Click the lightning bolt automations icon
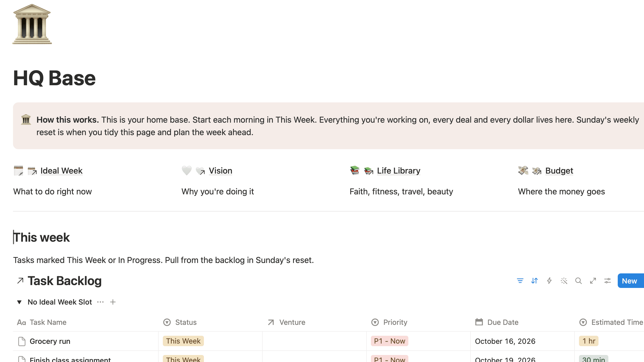Viewport: 644px width, 362px height. click(549, 281)
